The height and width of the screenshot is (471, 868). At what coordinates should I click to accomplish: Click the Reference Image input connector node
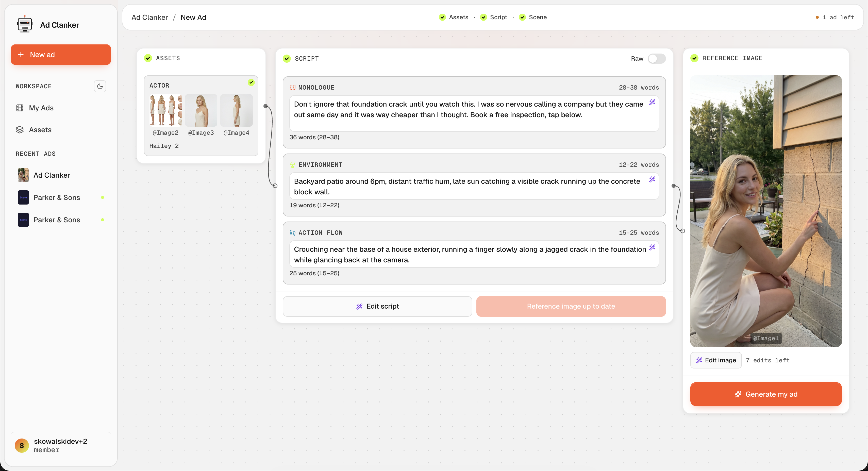683,231
